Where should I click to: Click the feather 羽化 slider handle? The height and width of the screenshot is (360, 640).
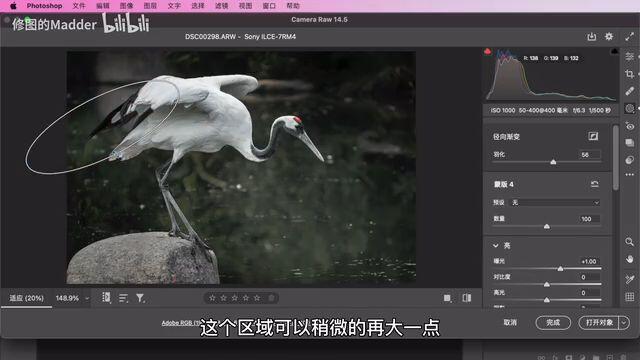coord(553,162)
